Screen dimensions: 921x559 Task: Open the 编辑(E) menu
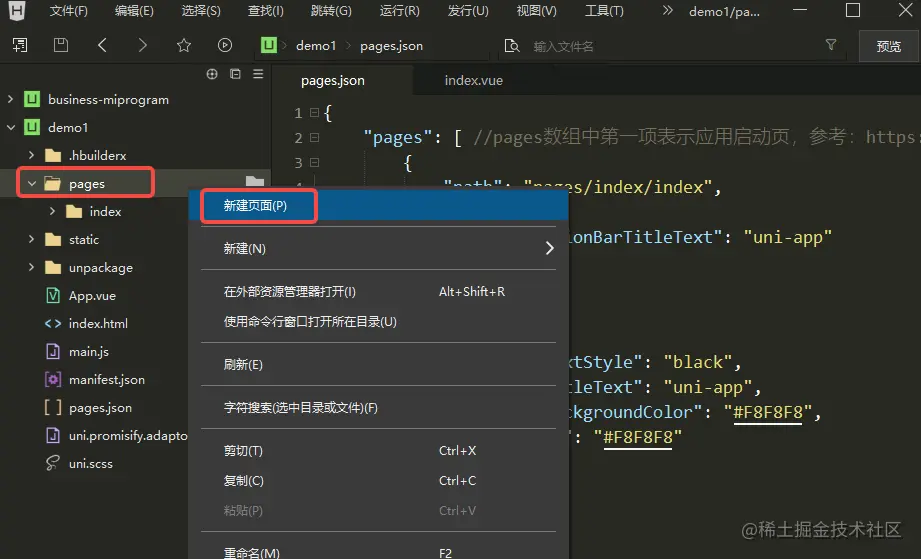point(134,11)
